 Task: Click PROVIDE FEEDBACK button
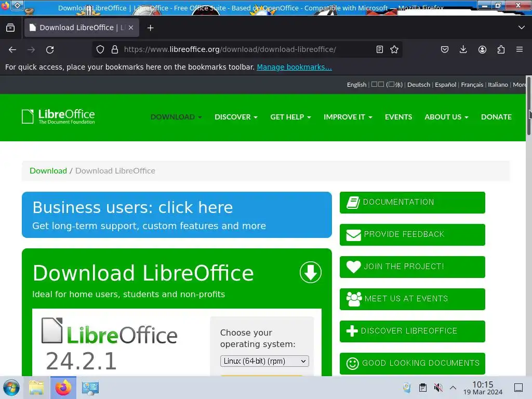pyautogui.click(x=412, y=235)
